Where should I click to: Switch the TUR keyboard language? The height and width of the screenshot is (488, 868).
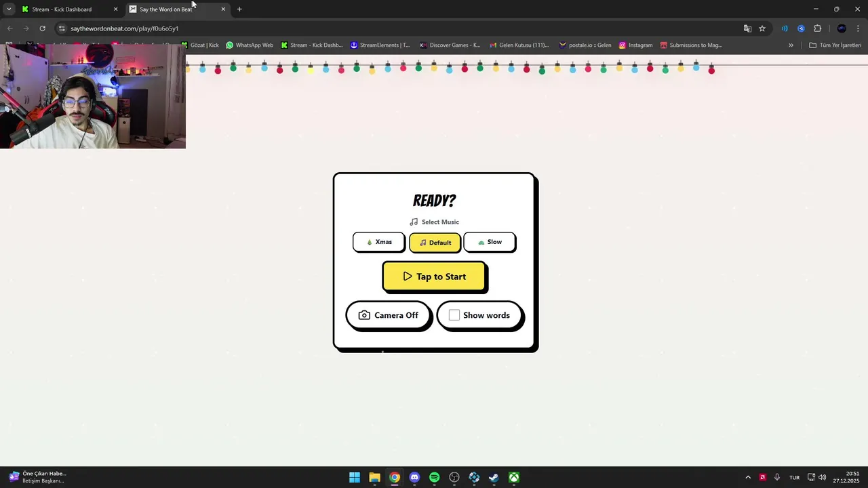(x=794, y=477)
